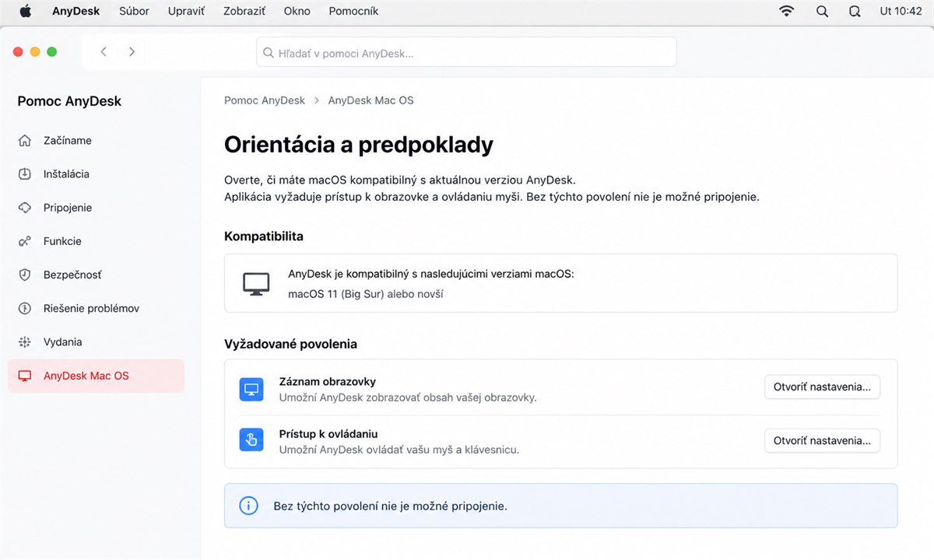Click the Orientácia a predpoklady heading
934x560 pixels.
click(359, 145)
